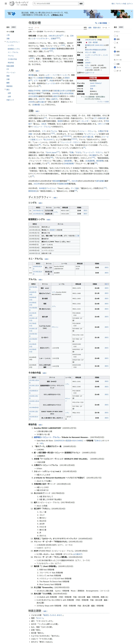Image resolution: width=138 pixels, height=644 pixels.
Task: Jump to 人物 in table of contents
Action: (x=8, y=35)
